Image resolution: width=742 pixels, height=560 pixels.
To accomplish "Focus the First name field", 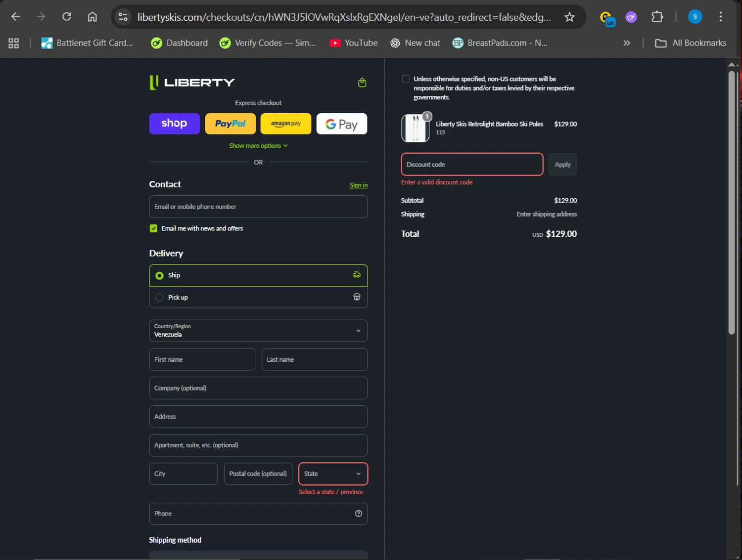I will pyautogui.click(x=202, y=359).
